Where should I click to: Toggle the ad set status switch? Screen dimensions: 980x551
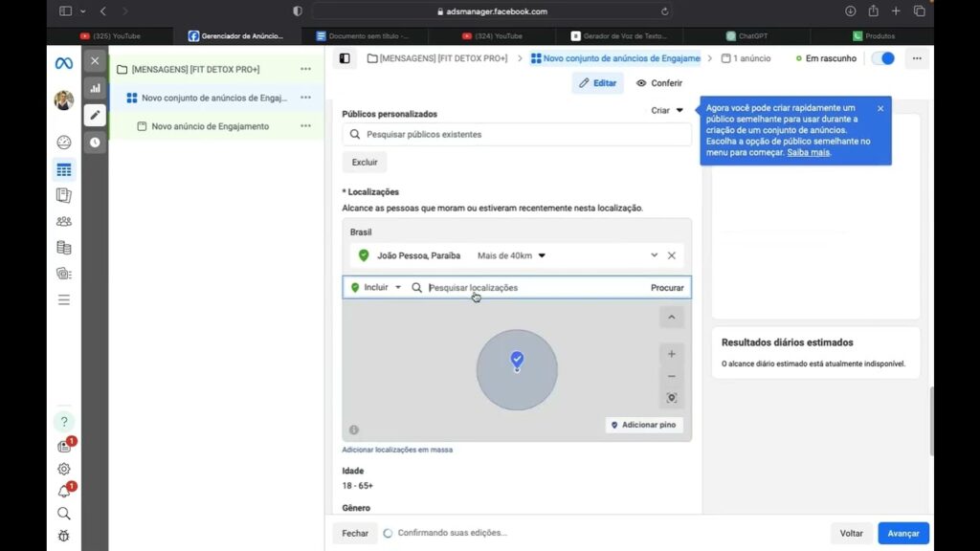882,58
